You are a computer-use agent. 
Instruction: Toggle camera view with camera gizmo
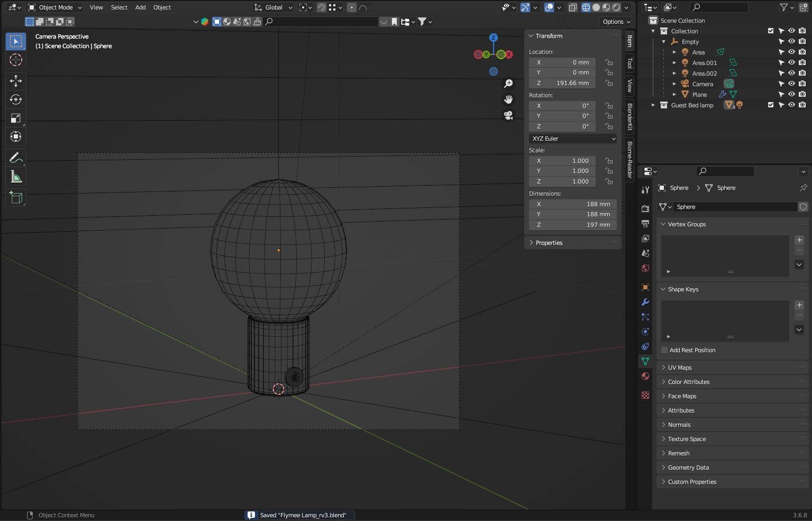(x=508, y=115)
